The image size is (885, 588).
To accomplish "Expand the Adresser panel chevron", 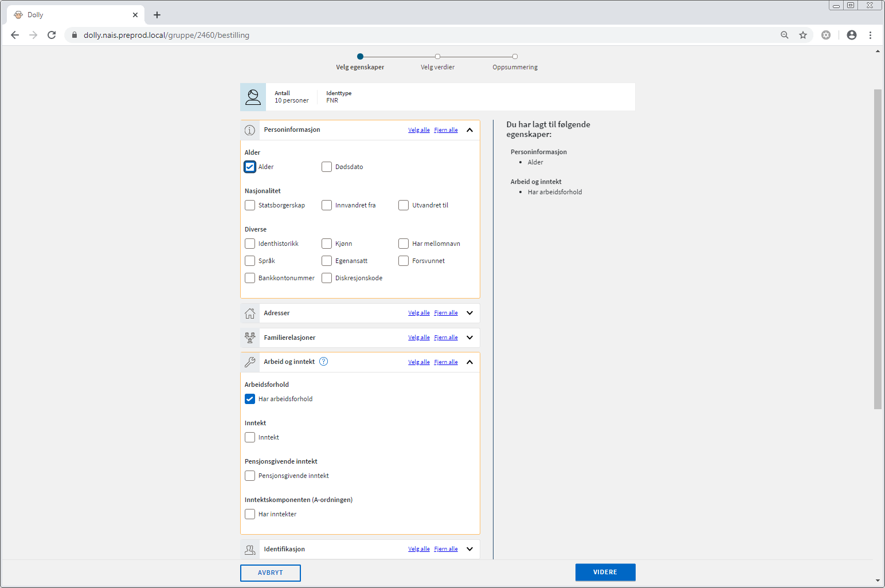I will coord(470,313).
